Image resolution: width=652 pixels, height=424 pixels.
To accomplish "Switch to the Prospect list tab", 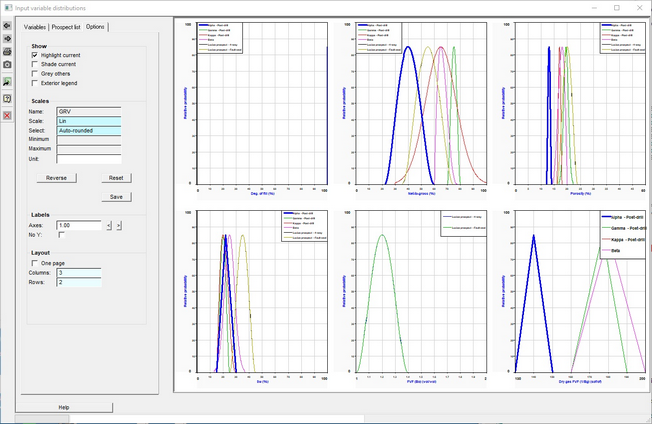I will point(66,27).
